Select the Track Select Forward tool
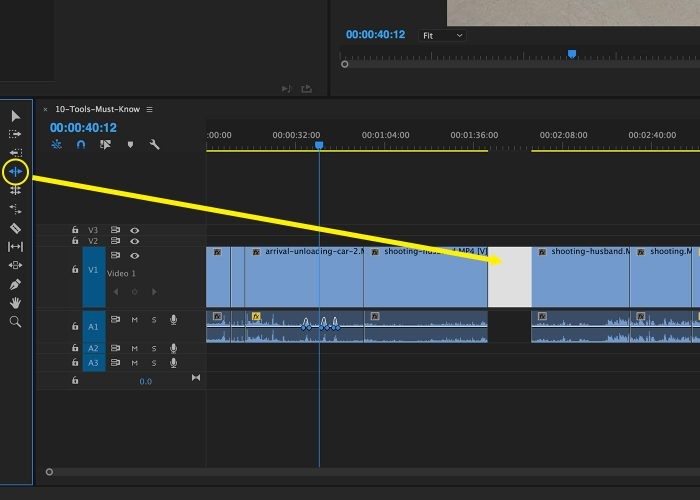This screenshot has height=500, width=700. pyautogui.click(x=15, y=134)
